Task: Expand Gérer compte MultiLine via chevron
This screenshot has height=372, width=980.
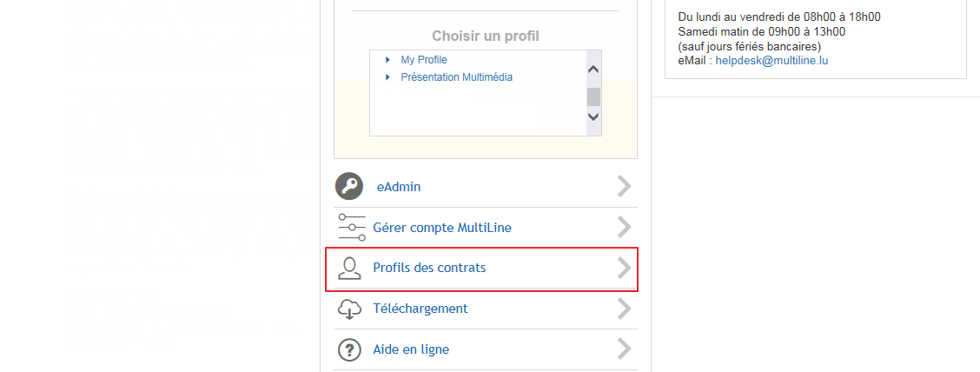Action: click(x=625, y=227)
